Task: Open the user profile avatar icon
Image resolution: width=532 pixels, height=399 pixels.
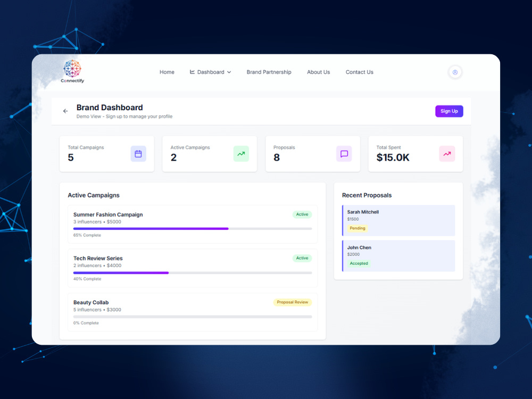Action: (x=455, y=72)
